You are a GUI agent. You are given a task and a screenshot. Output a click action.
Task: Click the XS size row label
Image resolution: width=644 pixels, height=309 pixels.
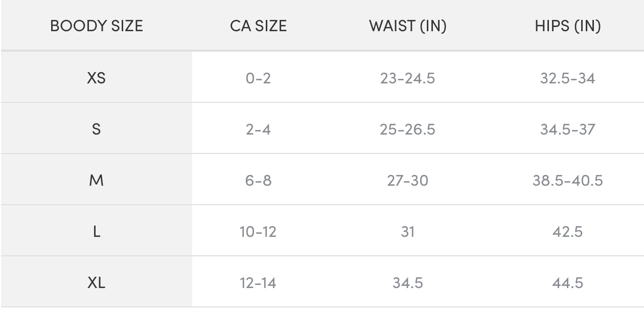[96, 78]
